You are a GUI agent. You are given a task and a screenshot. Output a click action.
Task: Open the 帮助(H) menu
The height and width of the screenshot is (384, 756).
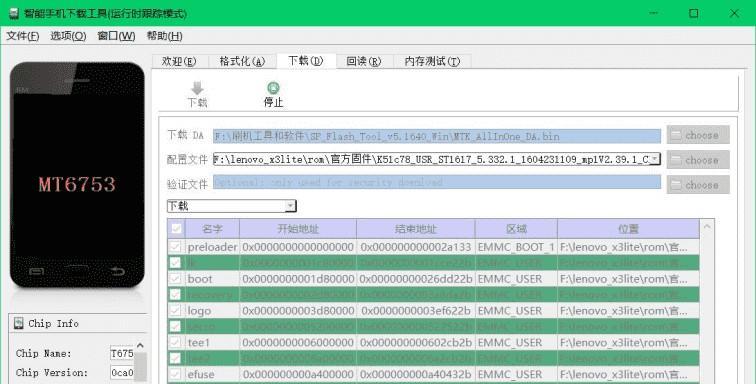point(164,36)
